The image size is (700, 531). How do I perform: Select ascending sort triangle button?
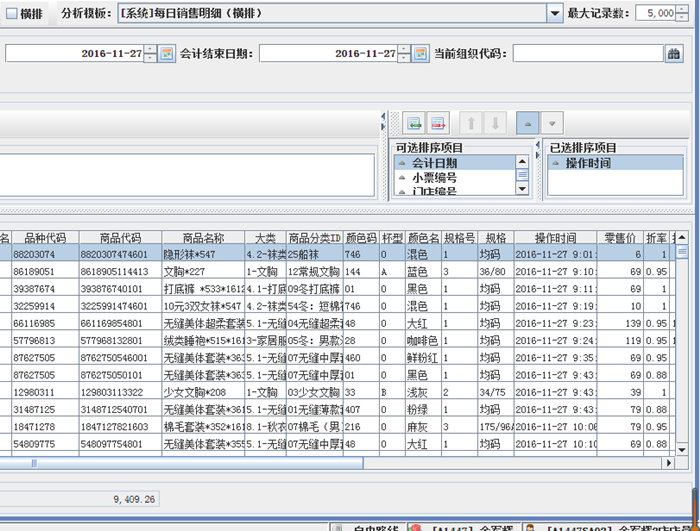point(527,123)
